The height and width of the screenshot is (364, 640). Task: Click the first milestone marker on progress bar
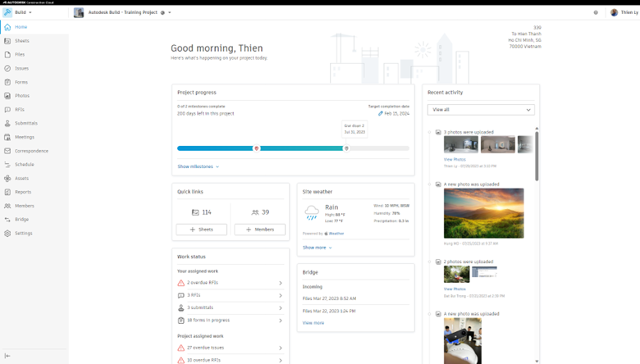[257, 148]
